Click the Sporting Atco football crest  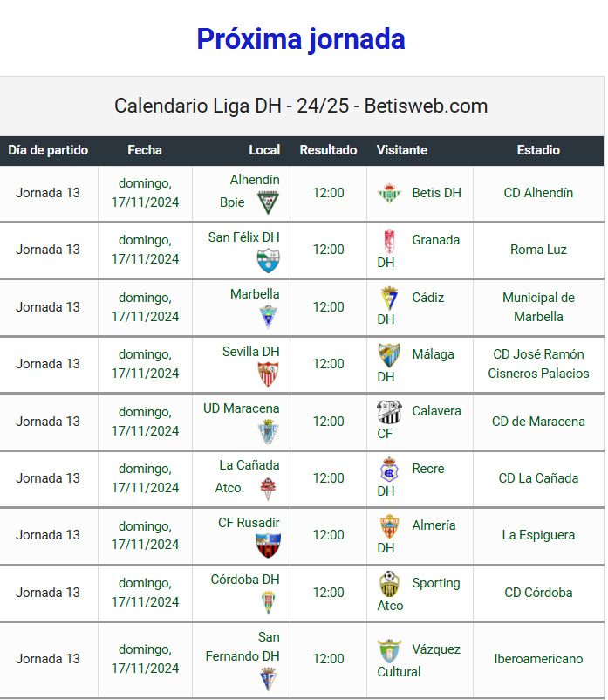point(389,584)
